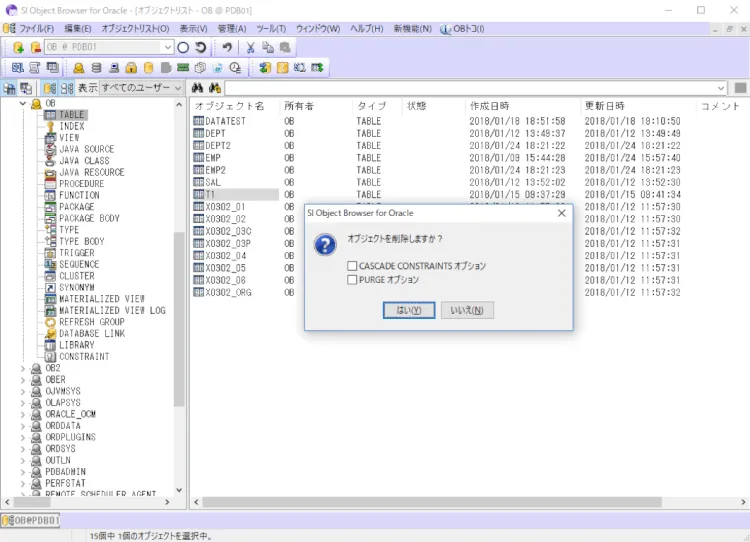Collapse the OB schema tree node

point(22,103)
